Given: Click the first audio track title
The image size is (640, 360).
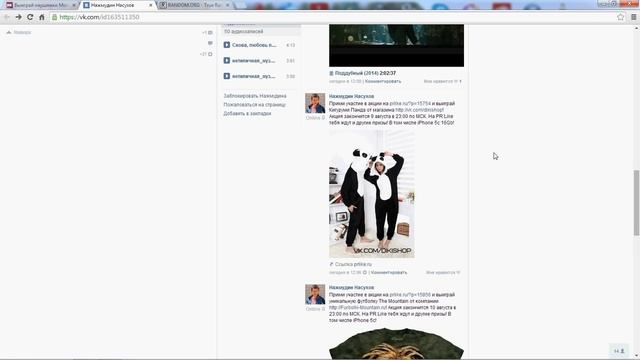Looking at the screenshot, I should [x=254, y=45].
